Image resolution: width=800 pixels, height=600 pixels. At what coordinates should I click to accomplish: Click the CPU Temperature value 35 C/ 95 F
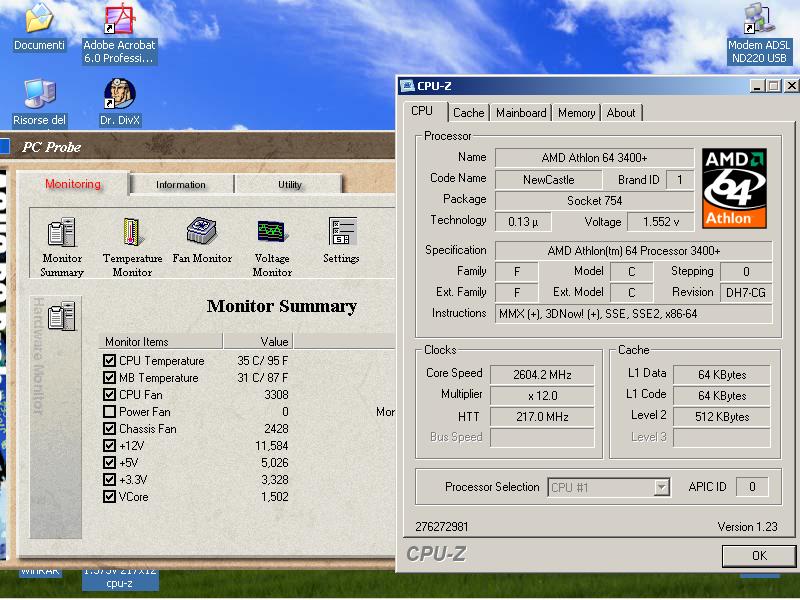coord(262,361)
